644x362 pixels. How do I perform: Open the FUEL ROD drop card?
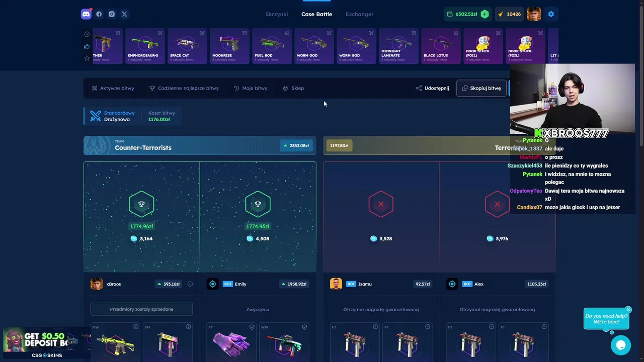click(x=272, y=46)
